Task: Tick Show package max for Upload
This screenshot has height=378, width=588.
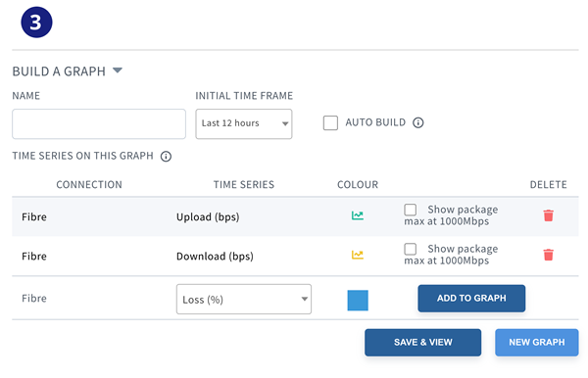Action: 411,210
